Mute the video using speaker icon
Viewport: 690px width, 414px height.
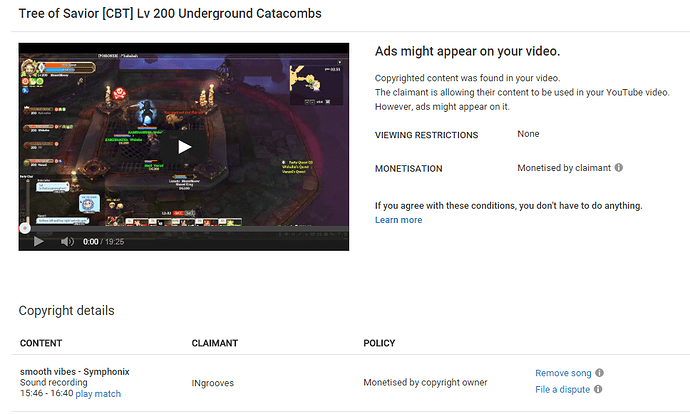[x=67, y=241]
